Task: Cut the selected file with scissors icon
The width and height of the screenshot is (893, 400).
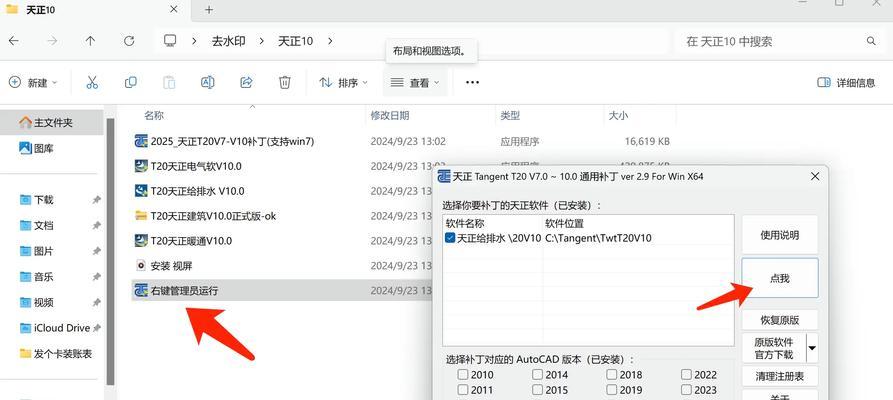Action: tap(92, 83)
